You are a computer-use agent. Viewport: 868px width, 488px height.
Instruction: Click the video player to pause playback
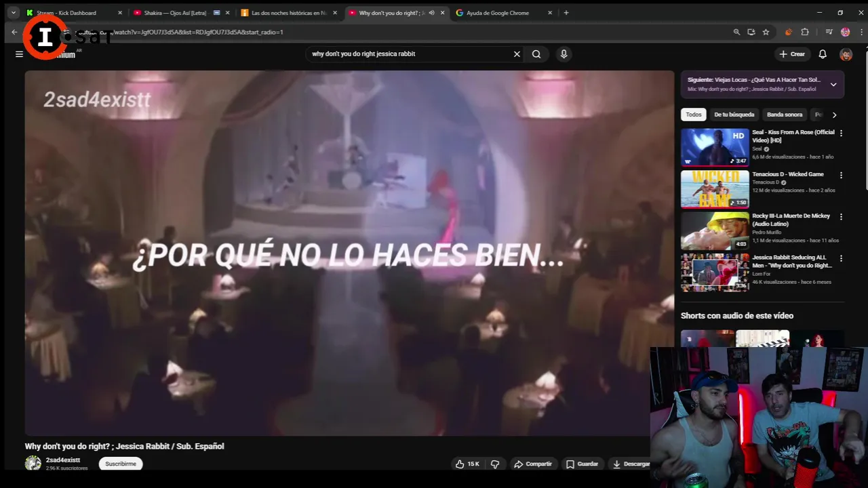pos(349,253)
